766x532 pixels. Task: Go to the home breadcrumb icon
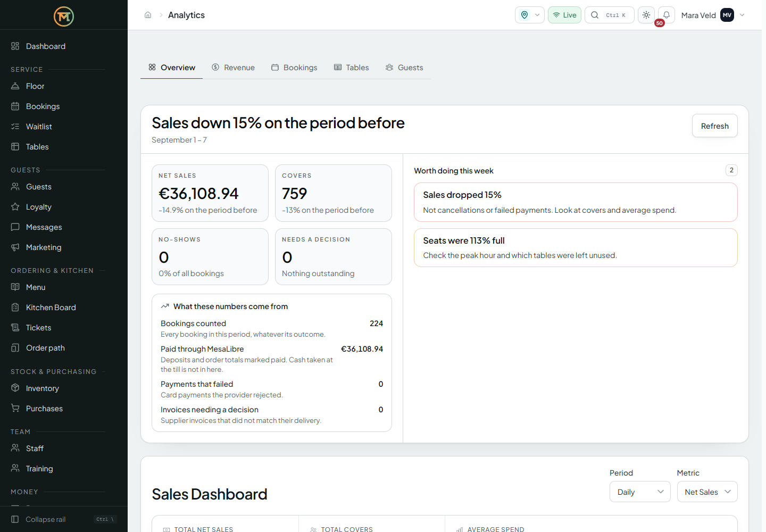148,15
